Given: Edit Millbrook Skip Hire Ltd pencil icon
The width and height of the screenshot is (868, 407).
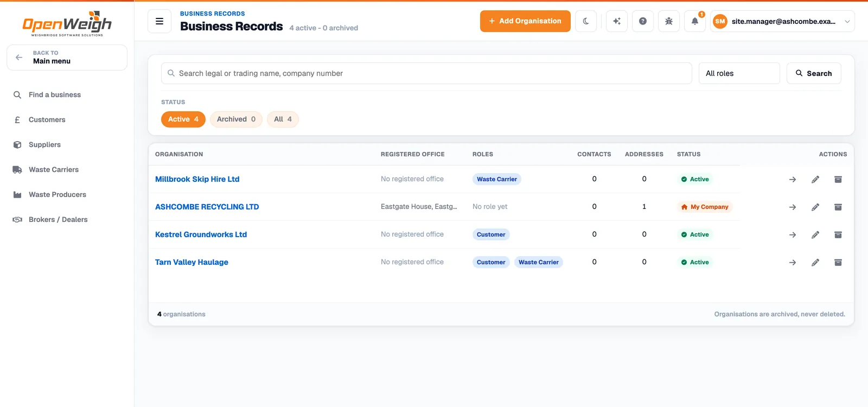Looking at the screenshot, I should [815, 179].
